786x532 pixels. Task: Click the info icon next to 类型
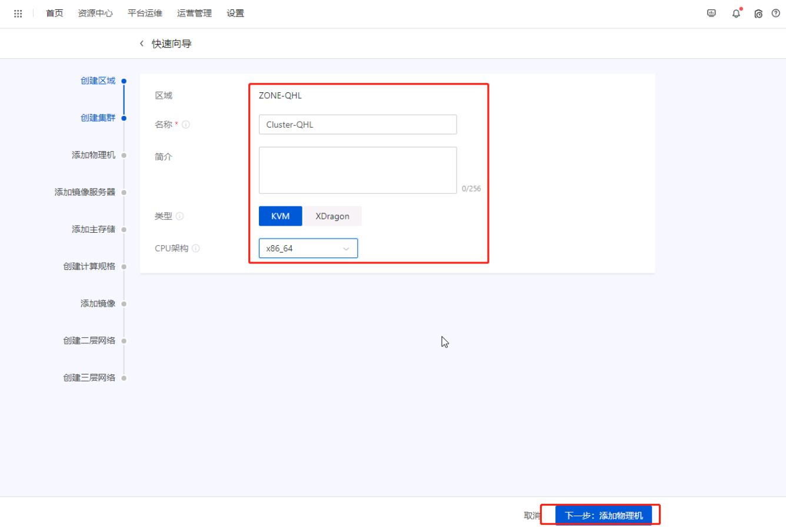coord(178,216)
